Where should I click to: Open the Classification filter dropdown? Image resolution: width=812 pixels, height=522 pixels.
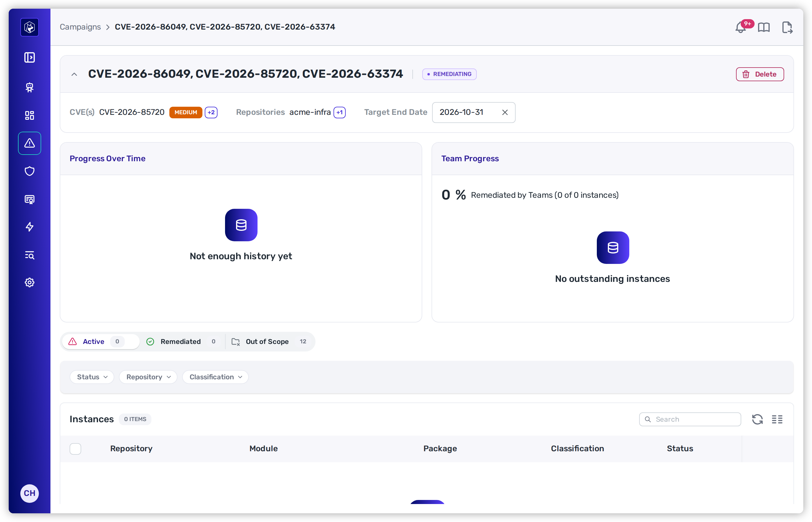coord(215,377)
